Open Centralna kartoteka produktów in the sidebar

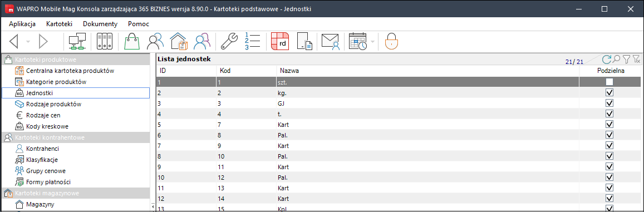click(x=70, y=71)
